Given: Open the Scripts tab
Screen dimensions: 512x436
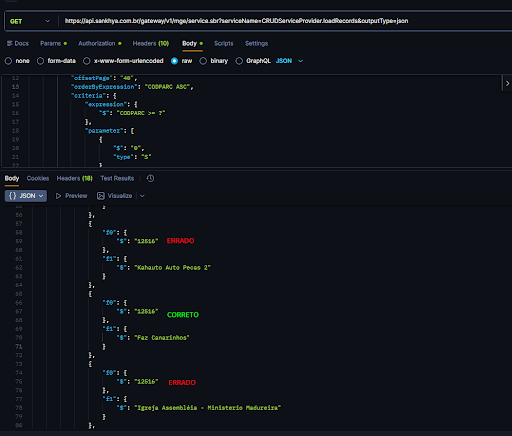Looking at the screenshot, I should 224,43.
